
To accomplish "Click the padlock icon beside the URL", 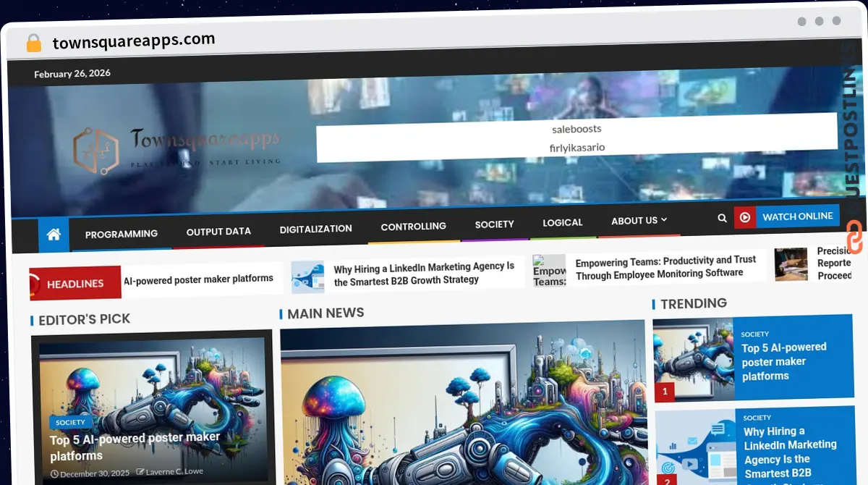I will pyautogui.click(x=34, y=43).
